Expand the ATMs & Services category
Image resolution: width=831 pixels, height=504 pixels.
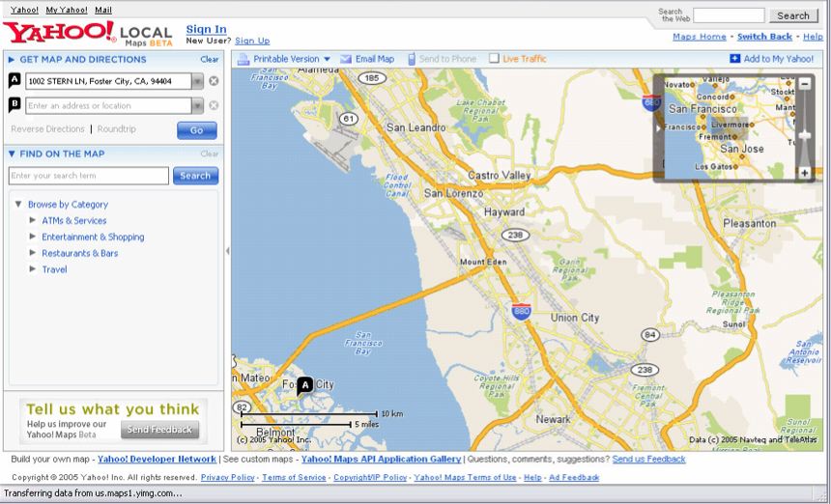pos(32,220)
